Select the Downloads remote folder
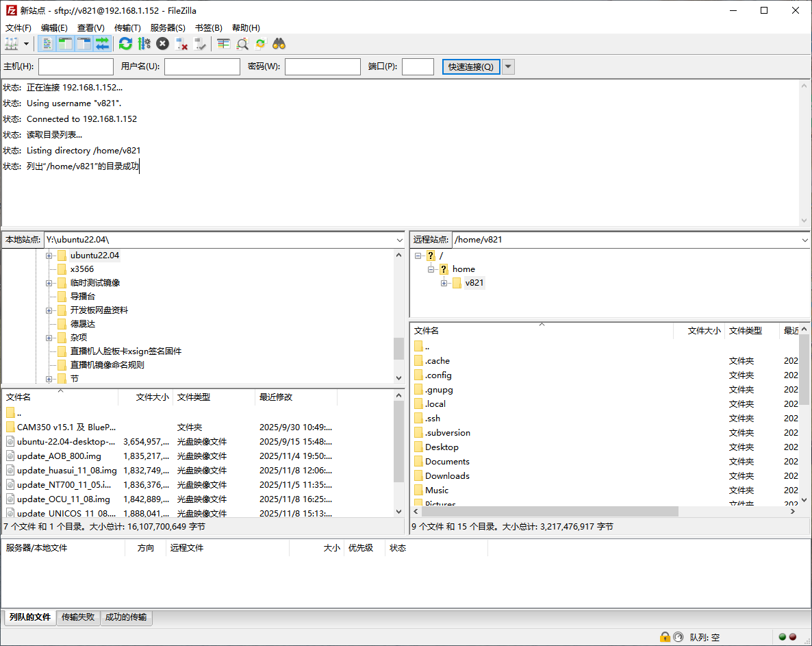 [448, 475]
